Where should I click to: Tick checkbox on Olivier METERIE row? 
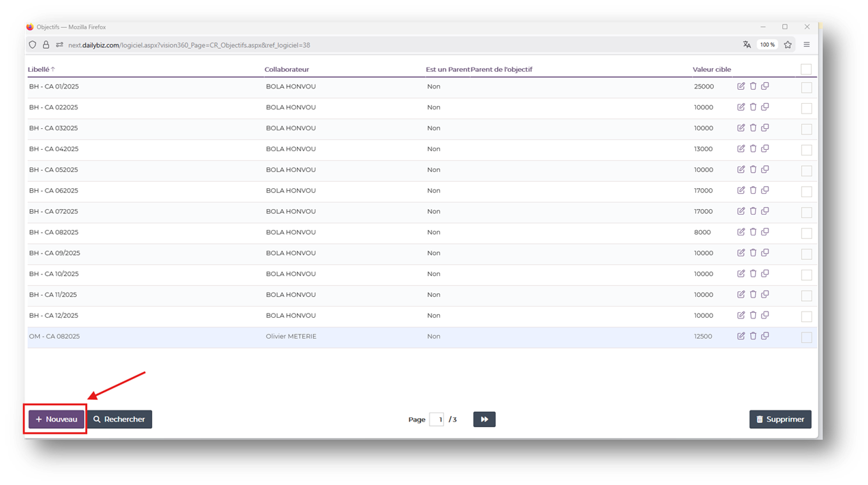(806, 337)
